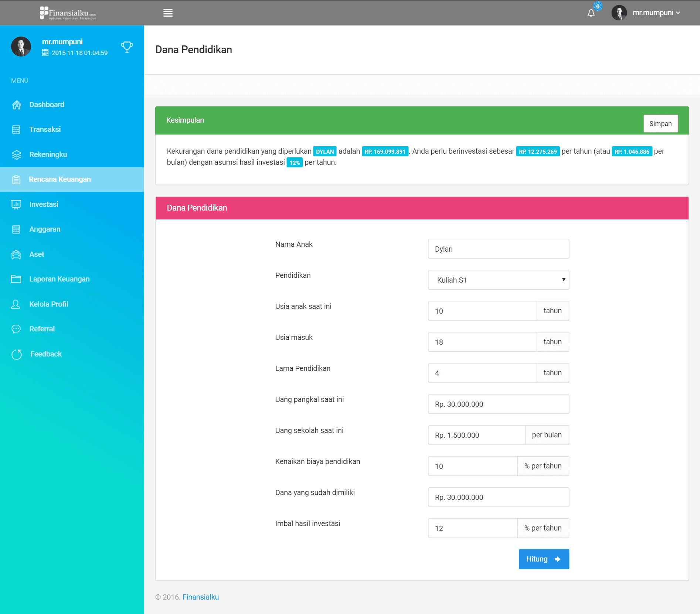Click the Investasi chart icon
This screenshot has height=614, width=700.
[x=16, y=205]
